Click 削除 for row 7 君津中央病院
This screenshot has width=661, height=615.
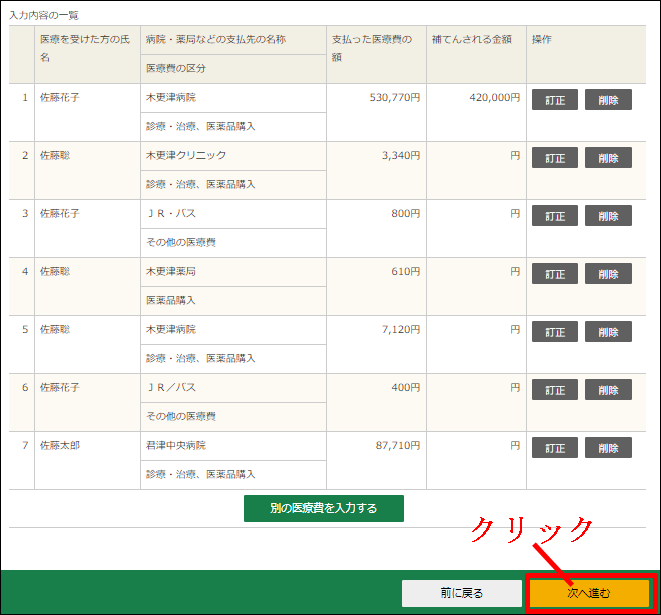608,448
